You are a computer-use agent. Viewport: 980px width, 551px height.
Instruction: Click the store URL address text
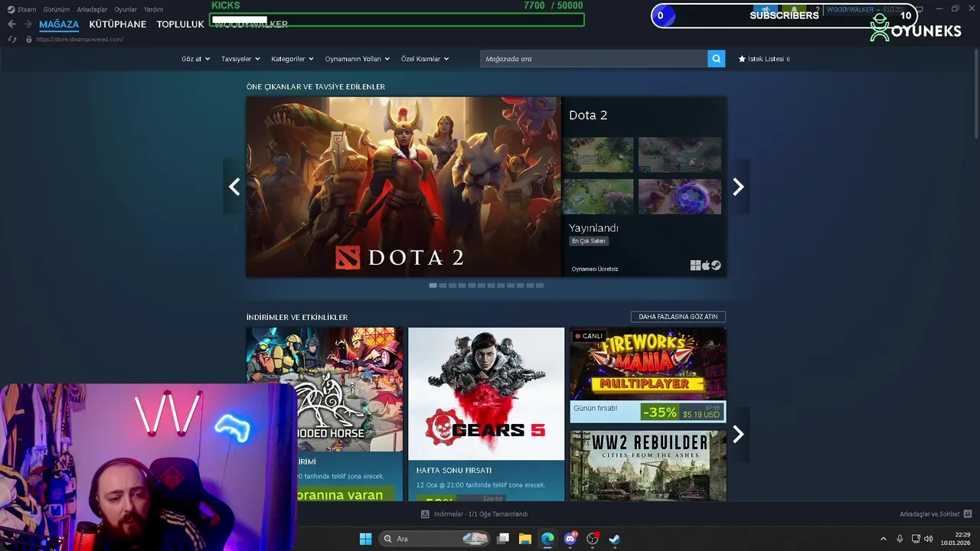[80, 39]
